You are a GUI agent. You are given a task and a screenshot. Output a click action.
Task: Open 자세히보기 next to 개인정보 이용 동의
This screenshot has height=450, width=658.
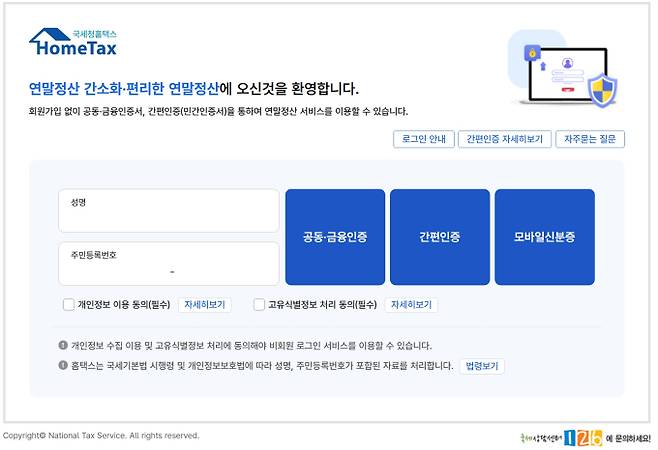[x=205, y=305]
